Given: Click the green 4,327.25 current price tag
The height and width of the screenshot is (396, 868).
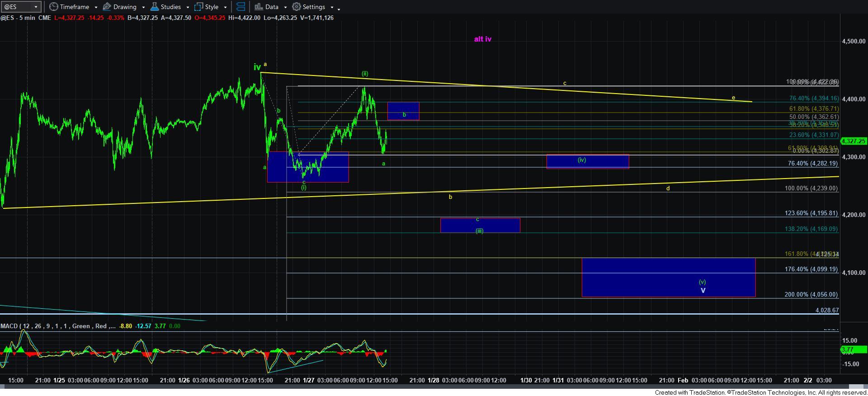Looking at the screenshot, I should tap(854, 141).
